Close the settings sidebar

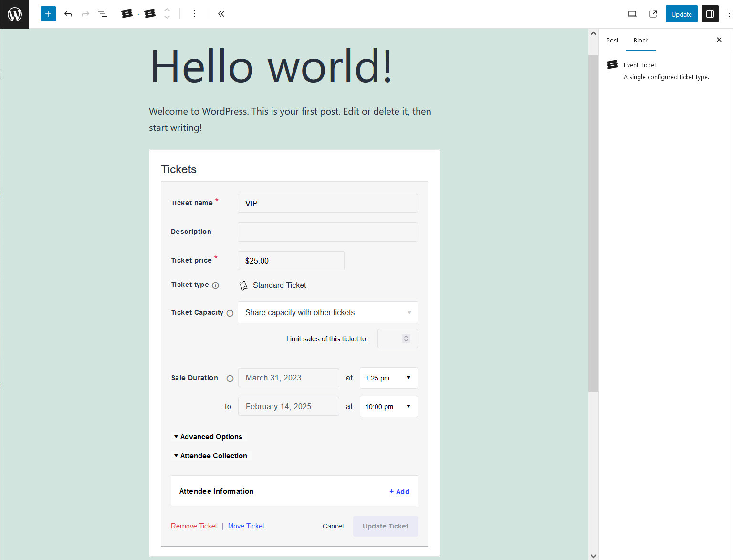[x=719, y=40]
